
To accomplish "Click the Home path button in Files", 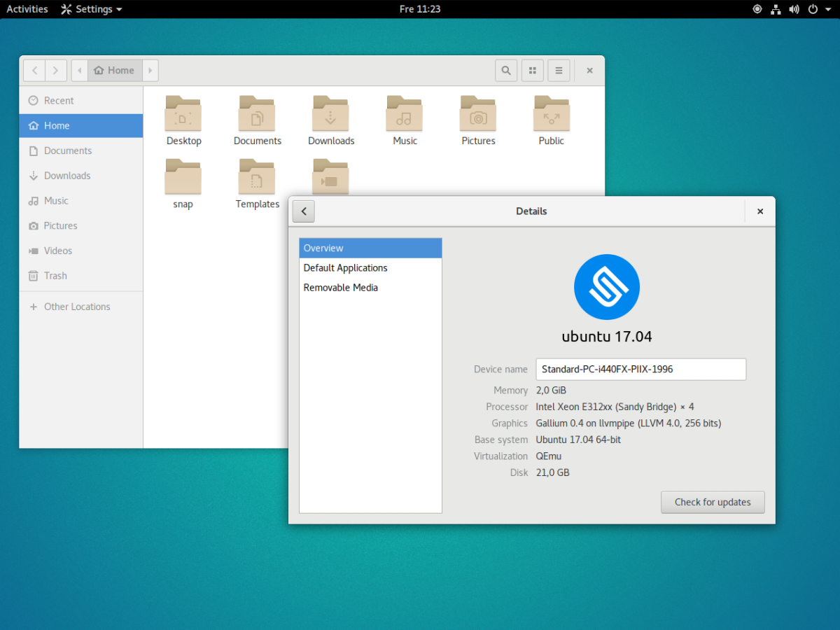I will tap(114, 70).
